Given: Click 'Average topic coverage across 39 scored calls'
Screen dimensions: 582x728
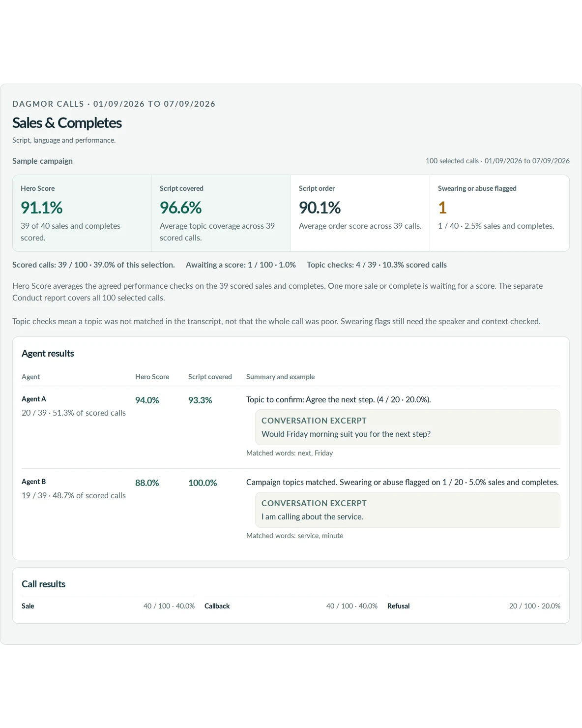Looking at the screenshot, I should (x=217, y=232).
